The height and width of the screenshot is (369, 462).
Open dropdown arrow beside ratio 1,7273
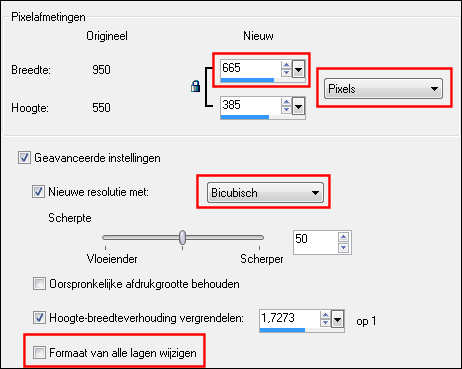tap(338, 320)
